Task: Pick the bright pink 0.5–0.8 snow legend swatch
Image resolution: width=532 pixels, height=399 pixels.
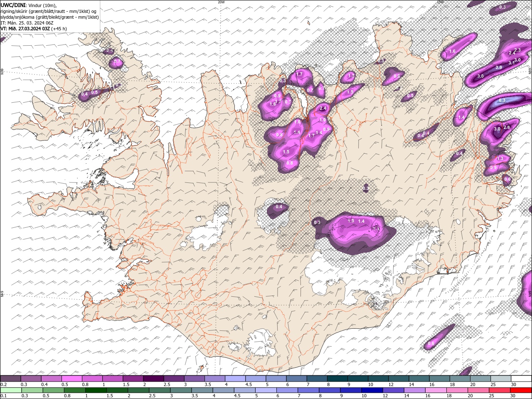Action: (72, 379)
